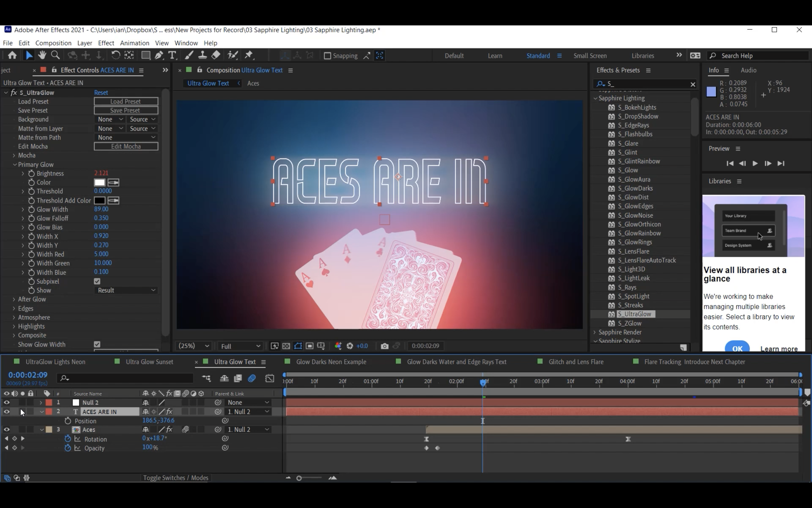The image size is (812, 508).
Task: Click Learn more in Libraries panel
Action: [x=779, y=348]
